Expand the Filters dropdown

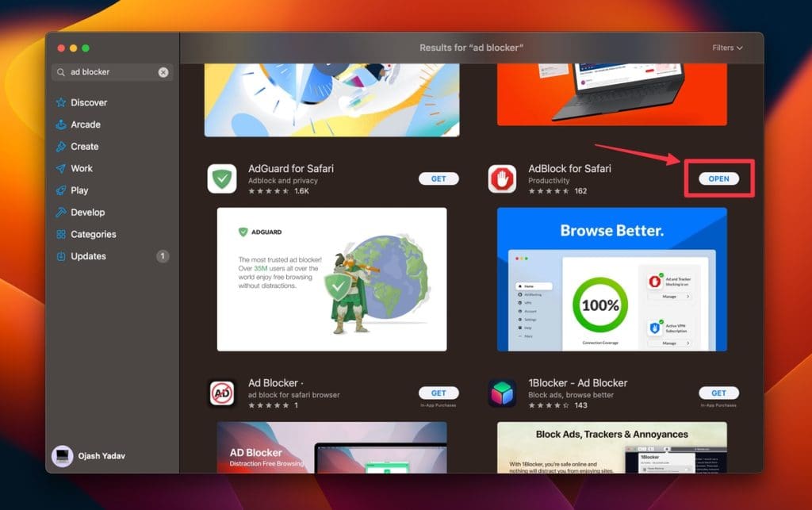tap(727, 48)
